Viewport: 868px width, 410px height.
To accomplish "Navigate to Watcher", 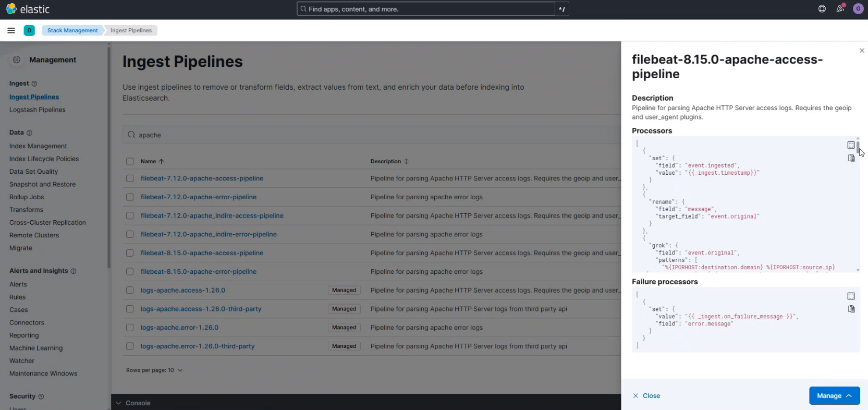I will coord(22,361).
